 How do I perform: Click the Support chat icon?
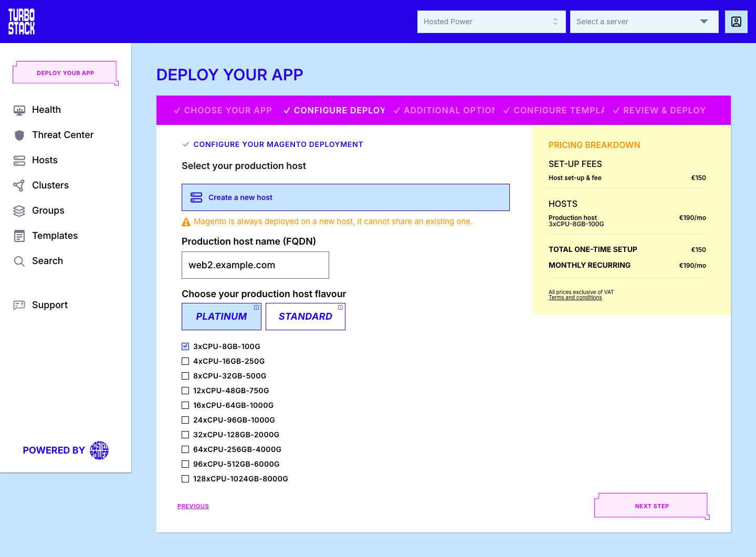(x=19, y=305)
